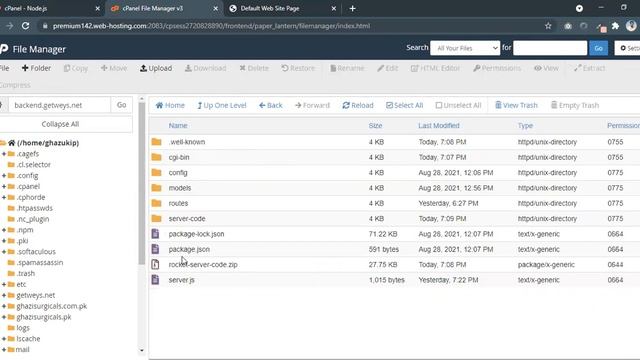Click the rocket-server-code.zip archive icon
The width and height of the screenshot is (640, 360).
click(x=155, y=264)
